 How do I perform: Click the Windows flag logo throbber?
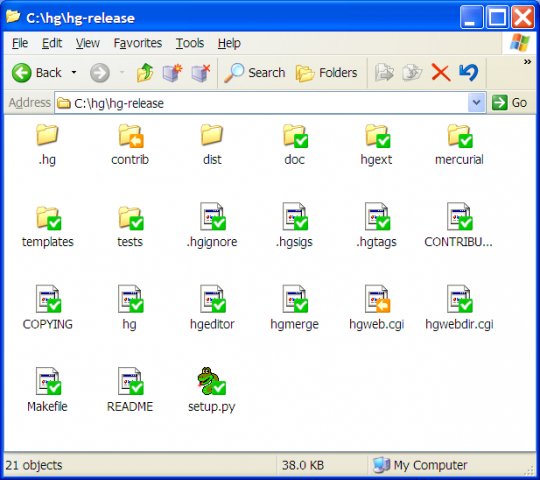(519, 43)
